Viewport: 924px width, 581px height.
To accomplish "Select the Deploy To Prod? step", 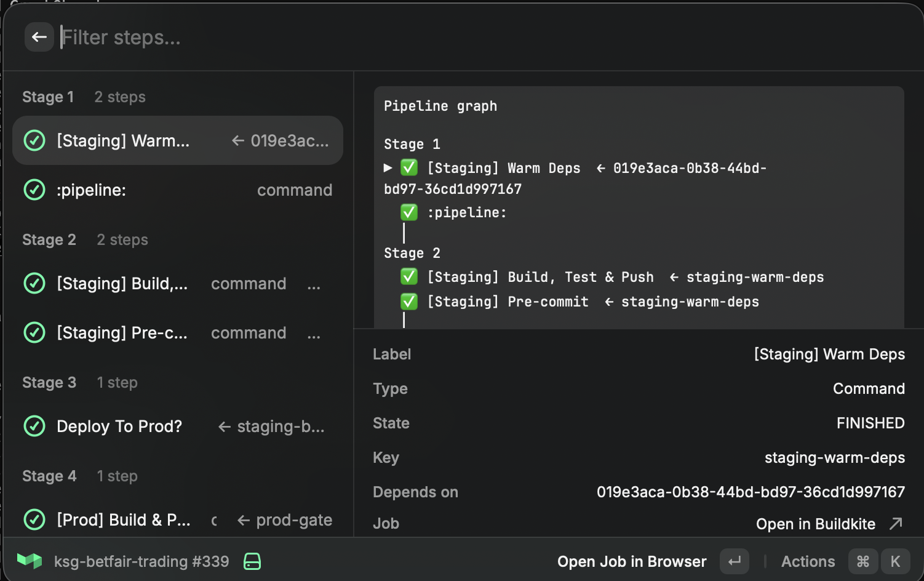I will click(178, 426).
